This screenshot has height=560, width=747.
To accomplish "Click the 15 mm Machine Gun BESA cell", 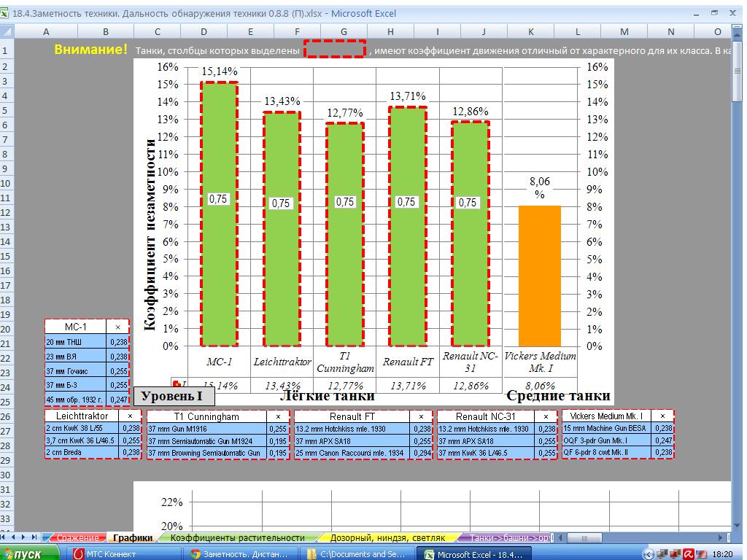I will pos(606,428).
